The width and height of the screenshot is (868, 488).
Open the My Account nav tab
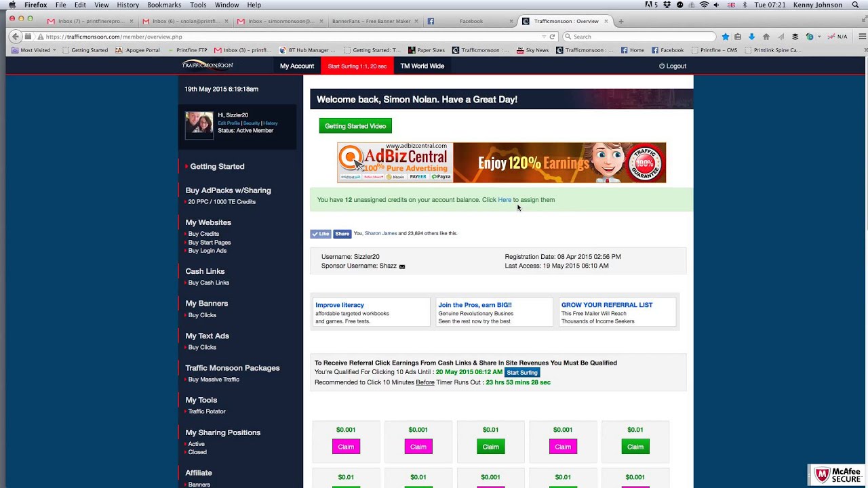pyautogui.click(x=297, y=66)
